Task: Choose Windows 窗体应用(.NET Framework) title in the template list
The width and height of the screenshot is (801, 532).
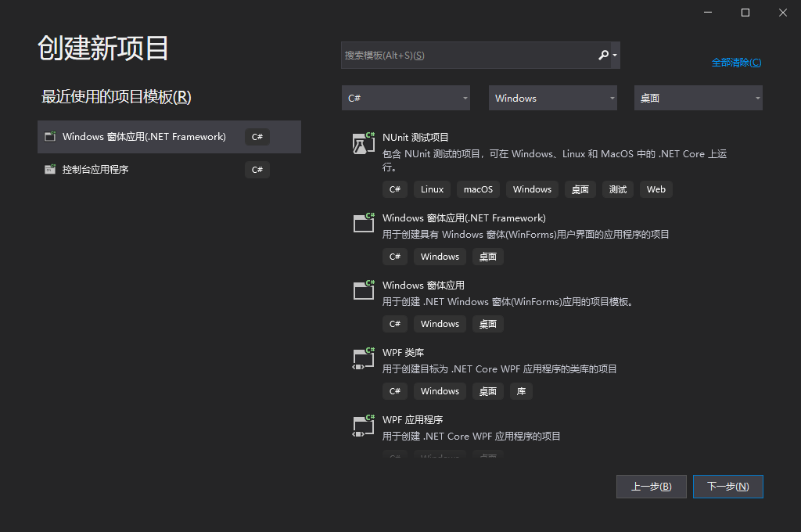Action: pyautogui.click(x=464, y=218)
